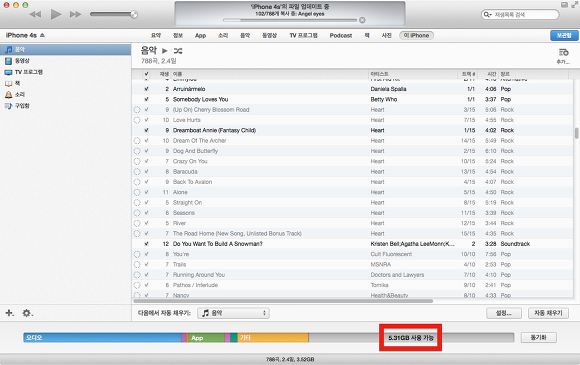The image size is (580, 365).
Task: Switch to MiniPlayer with top-right icon
Action: click(564, 5)
